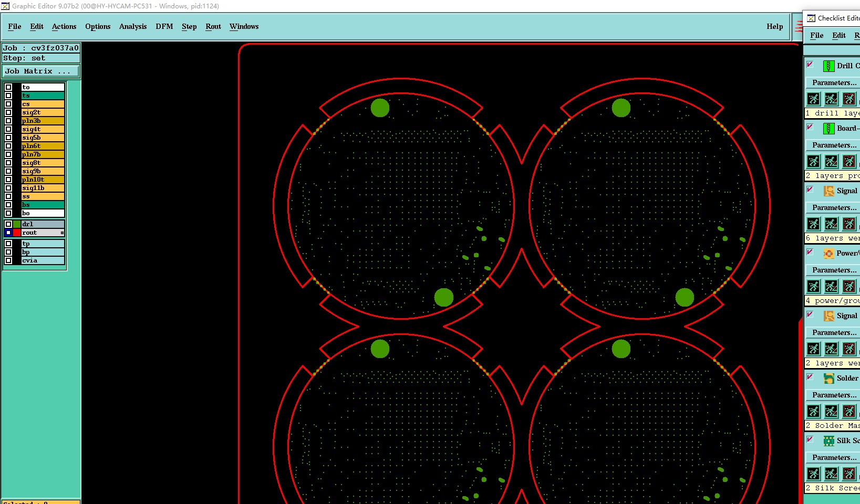This screenshot has width=860, height=504.
Task: Click the Silk Screen checks icon
Action: point(828,441)
